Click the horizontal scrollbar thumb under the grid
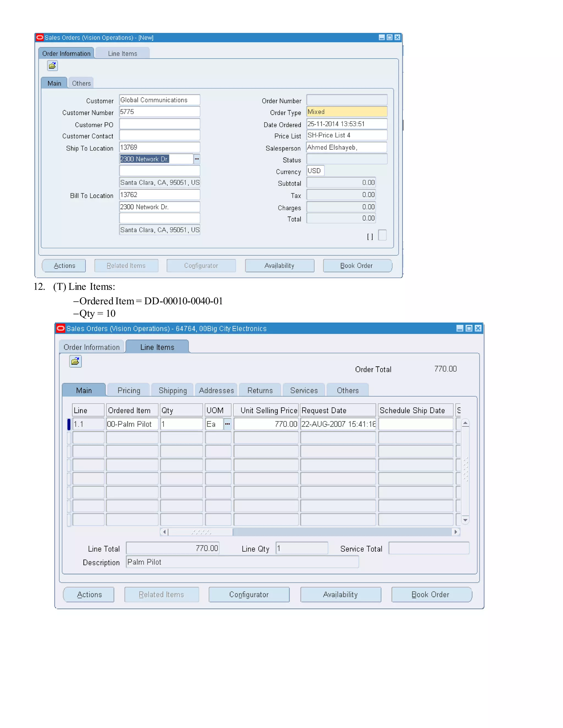Image resolution: width=563 pixels, height=728 pixels. pos(200,532)
